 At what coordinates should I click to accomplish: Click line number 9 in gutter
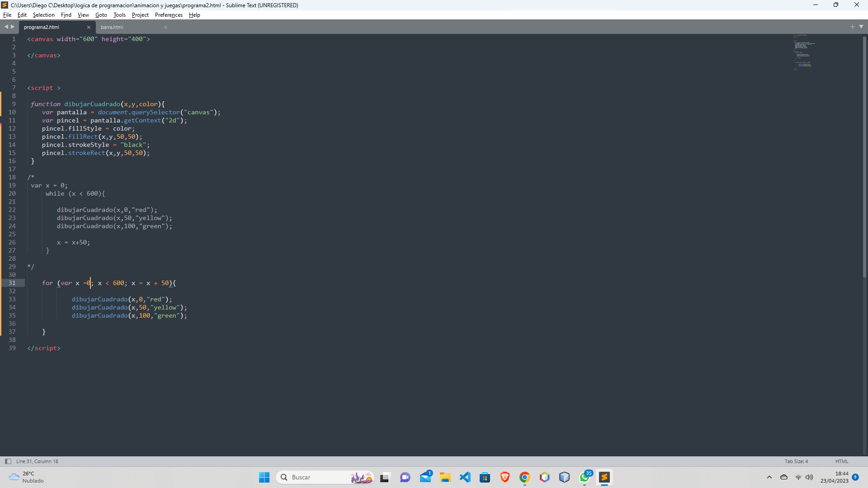14,104
